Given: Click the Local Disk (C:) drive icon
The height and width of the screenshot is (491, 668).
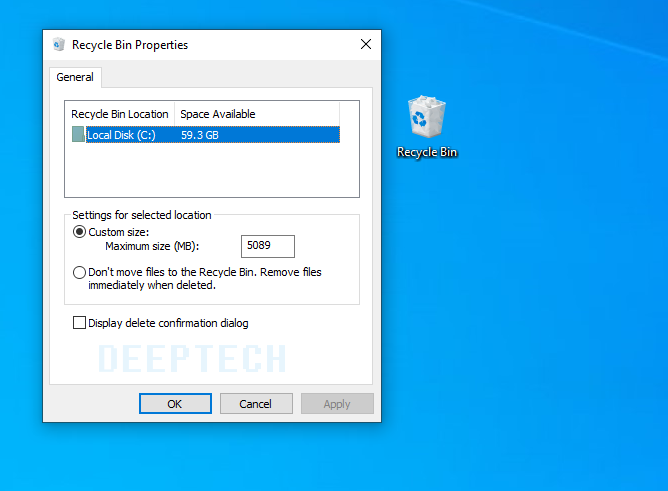Looking at the screenshot, I should pos(78,134).
